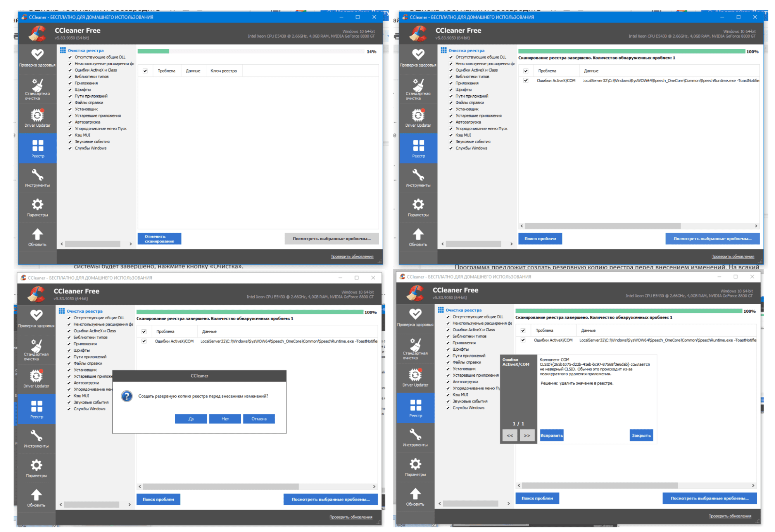775x532 pixels.
Task: Open Standard Clean broom icon in bottom-right window
Action: (x=415, y=344)
